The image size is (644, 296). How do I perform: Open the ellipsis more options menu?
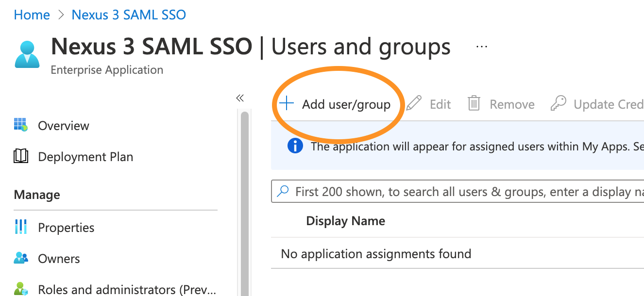pyautogui.click(x=481, y=47)
